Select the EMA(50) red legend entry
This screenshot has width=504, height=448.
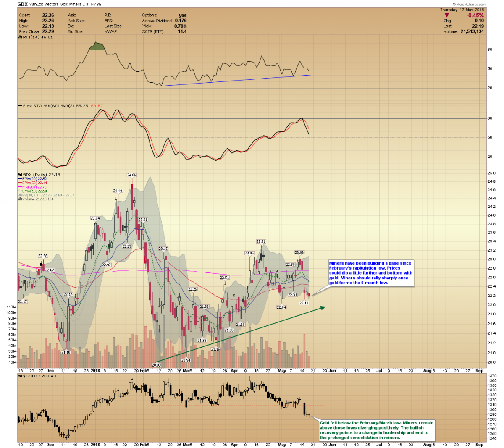click(32, 183)
